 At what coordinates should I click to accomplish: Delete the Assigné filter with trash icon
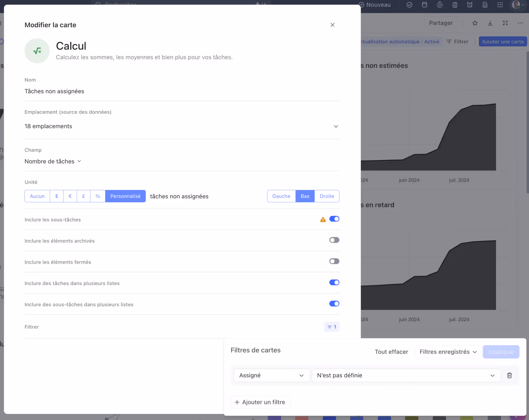click(x=509, y=375)
